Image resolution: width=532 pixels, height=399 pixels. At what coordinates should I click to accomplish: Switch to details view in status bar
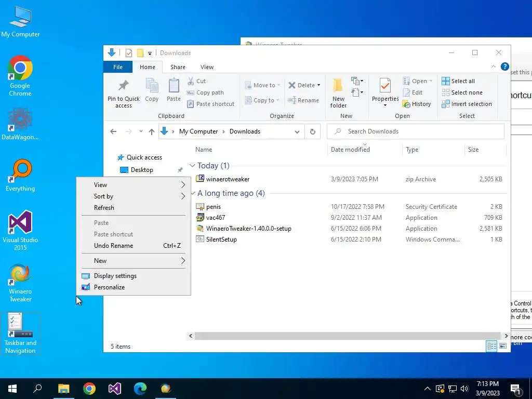pos(491,346)
